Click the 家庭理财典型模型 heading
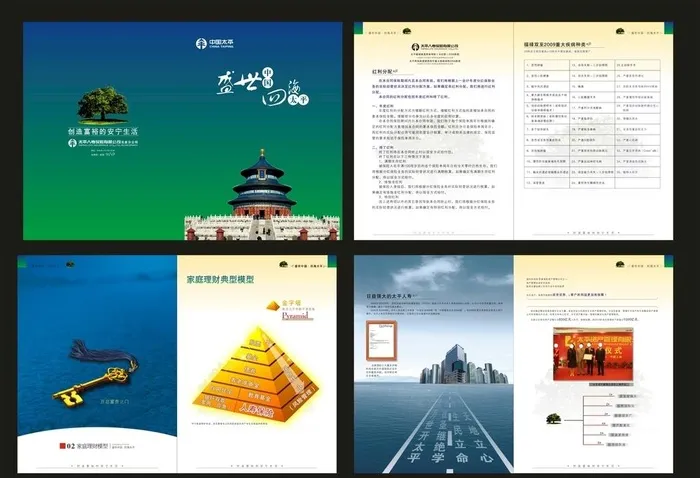 click(222, 282)
